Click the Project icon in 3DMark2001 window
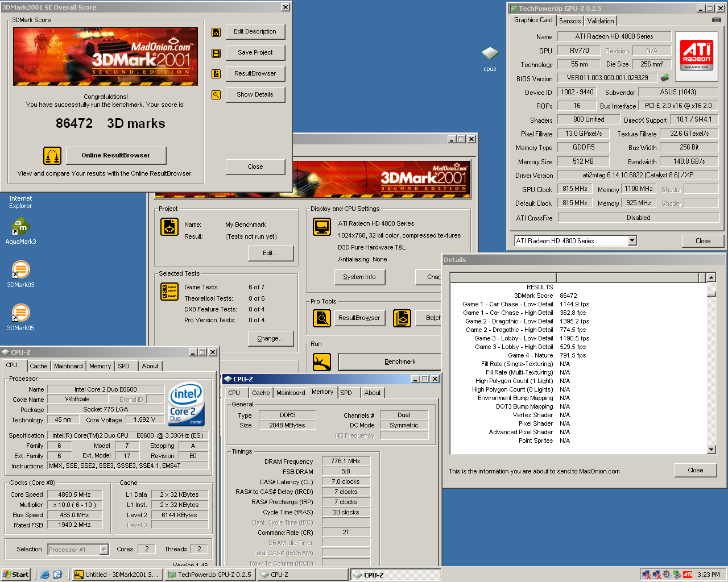 tap(169, 227)
